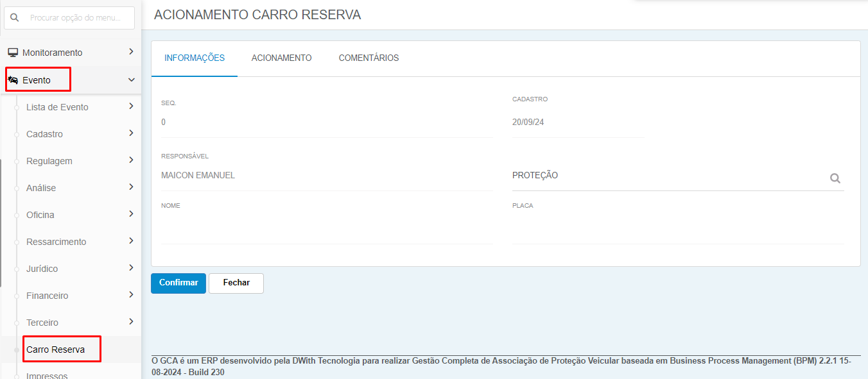Expand Lista de Evento submenu arrow

131,106
